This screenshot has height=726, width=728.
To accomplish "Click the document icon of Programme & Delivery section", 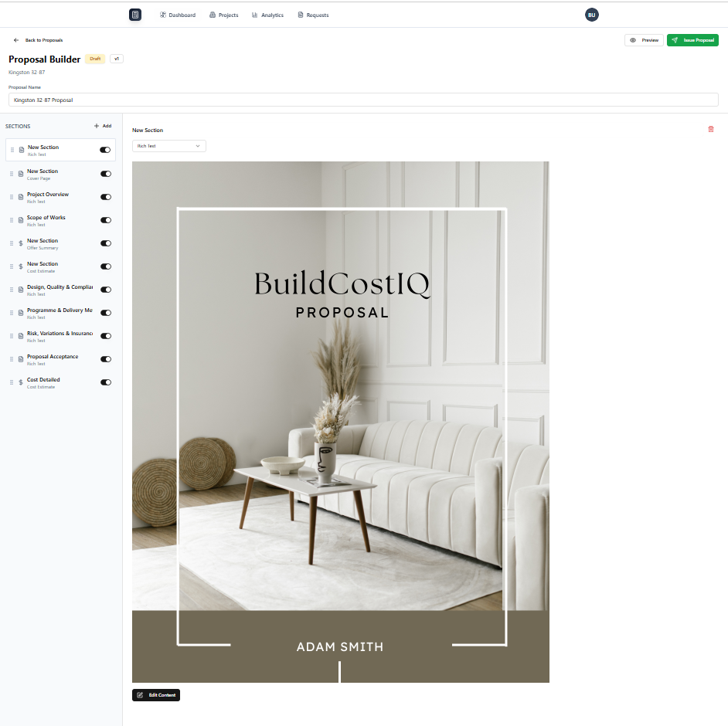I will point(21,313).
